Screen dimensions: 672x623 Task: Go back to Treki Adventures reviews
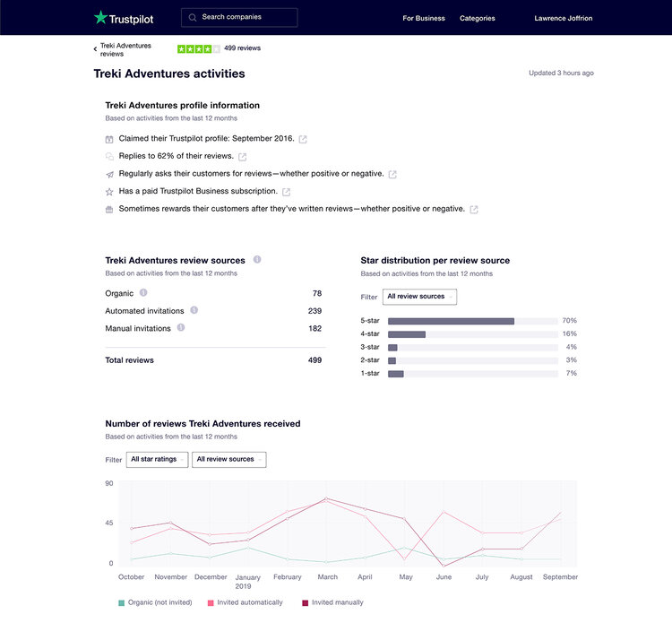pyautogui.click(x=125, y=49)
